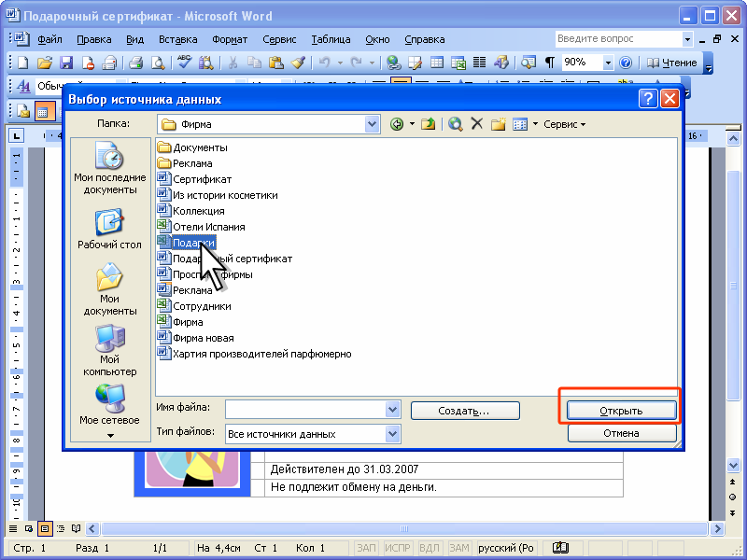Toggle the paragraph marks ¶ button

550,63
